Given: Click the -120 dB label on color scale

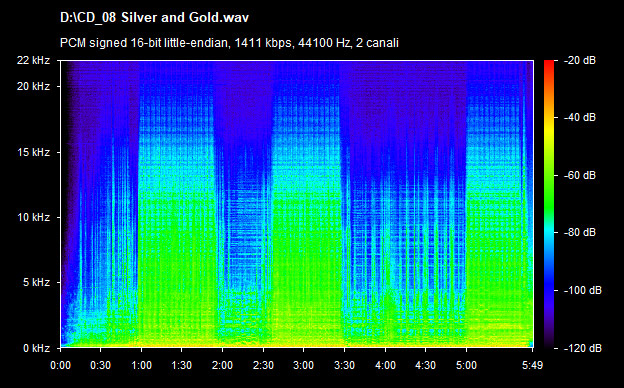Looking at the screenshot, I should [582, 348].
